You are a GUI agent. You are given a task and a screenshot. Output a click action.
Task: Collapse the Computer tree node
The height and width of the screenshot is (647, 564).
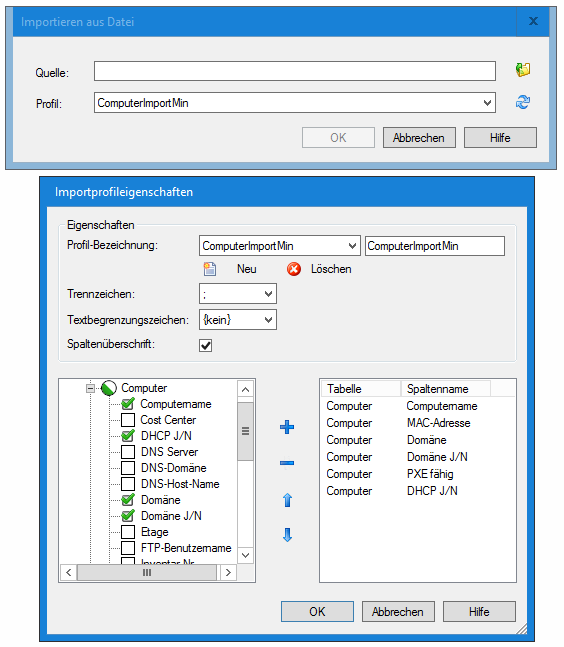coord(90,388)
